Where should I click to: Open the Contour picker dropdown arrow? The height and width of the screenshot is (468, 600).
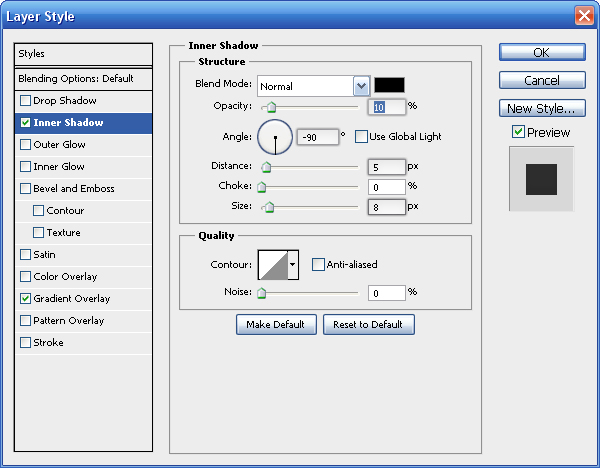click(293, 265)
